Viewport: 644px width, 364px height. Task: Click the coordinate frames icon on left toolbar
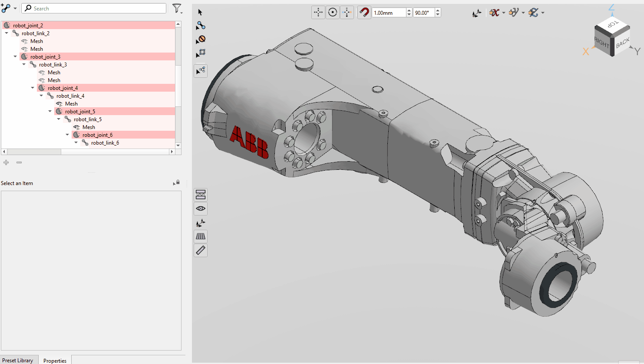pyautogui.click(x=201, y=223)
